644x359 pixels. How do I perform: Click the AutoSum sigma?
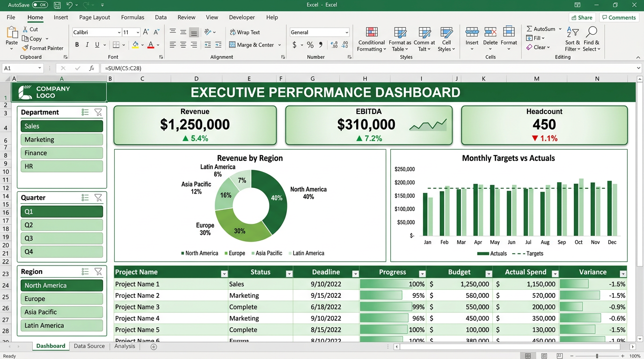(x=529, y=29)
